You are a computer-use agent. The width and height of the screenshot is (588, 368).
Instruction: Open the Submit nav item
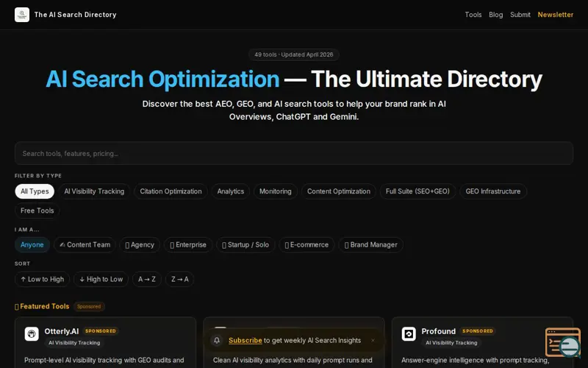click(520, 15)
